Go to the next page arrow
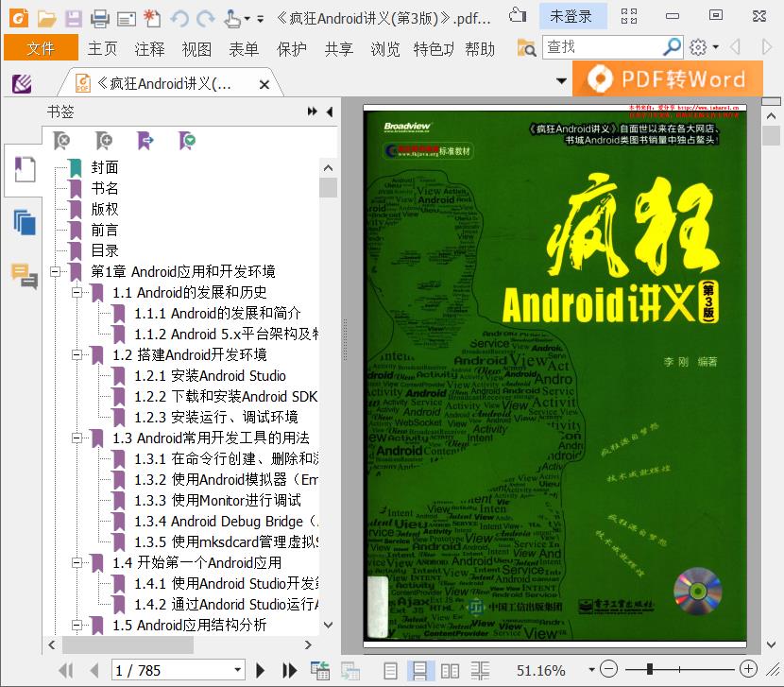Image resolution: width=784 pixels, height=687 pixels. (x=260, y=671)
